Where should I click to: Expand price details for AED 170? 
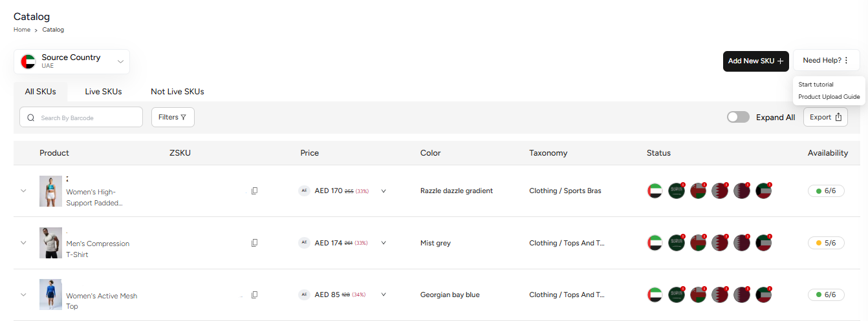384,191
